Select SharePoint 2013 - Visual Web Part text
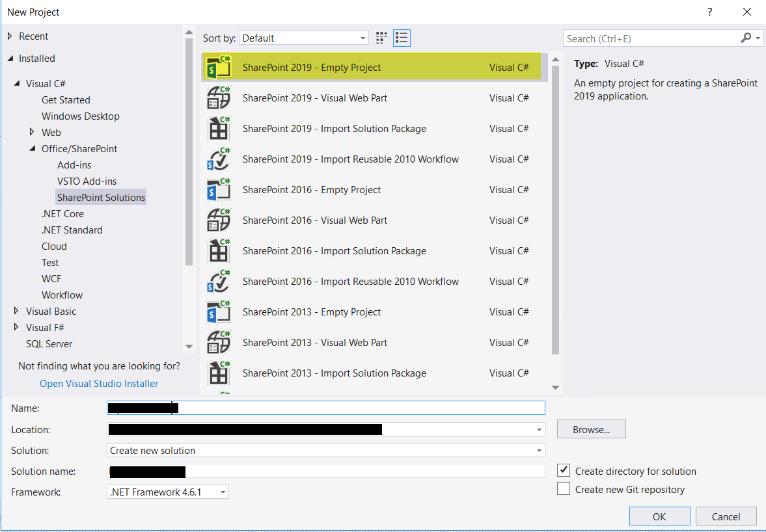Viewport: 766px width, 532px height. click(x=315, y=343)
